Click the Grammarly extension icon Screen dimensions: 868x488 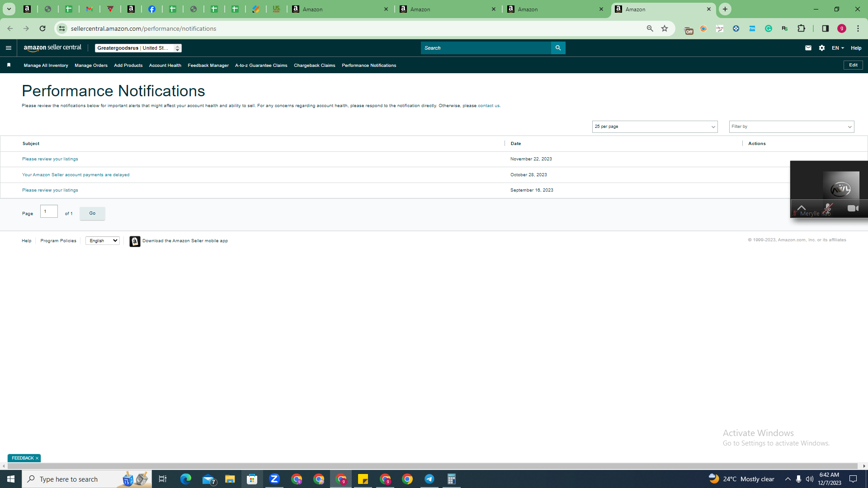tap(769, 28)
